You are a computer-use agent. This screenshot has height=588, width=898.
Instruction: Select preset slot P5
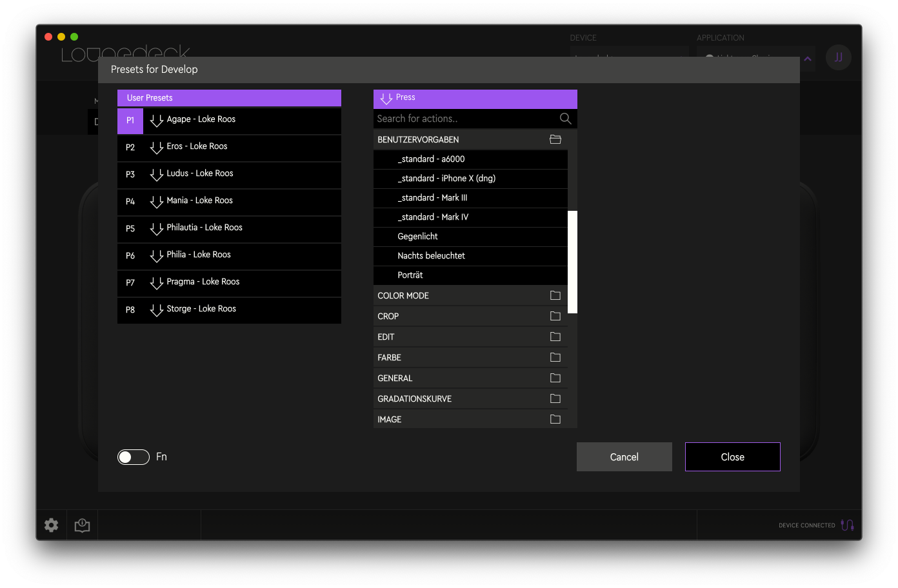click(130, 229)
